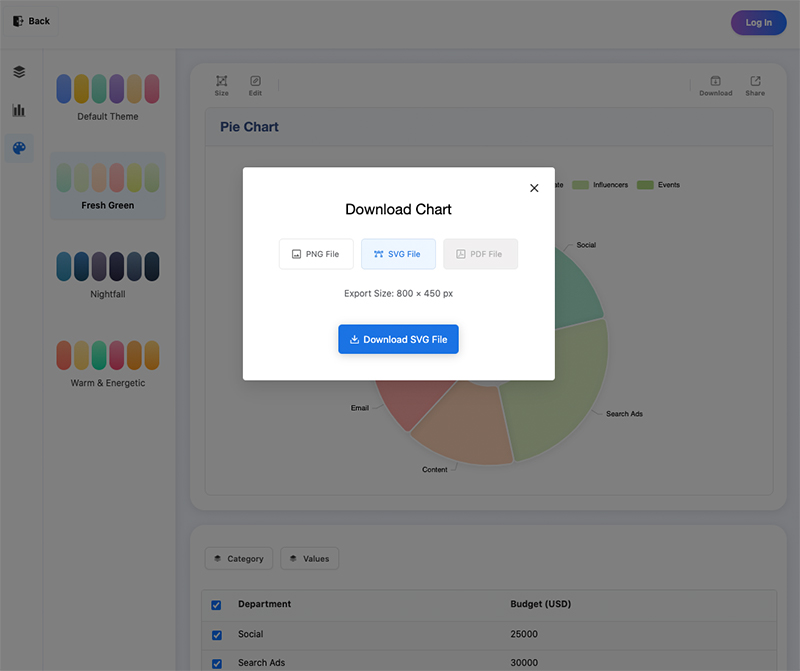Open the layers sidebar icon
The image size is (800, 671).
19,72
